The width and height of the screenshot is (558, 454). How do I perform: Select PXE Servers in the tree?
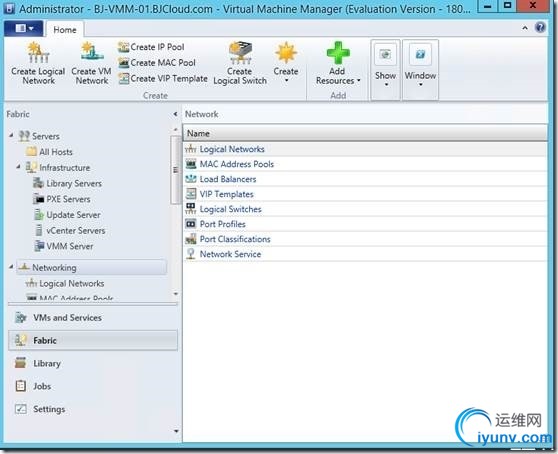[x=62, y=199]
